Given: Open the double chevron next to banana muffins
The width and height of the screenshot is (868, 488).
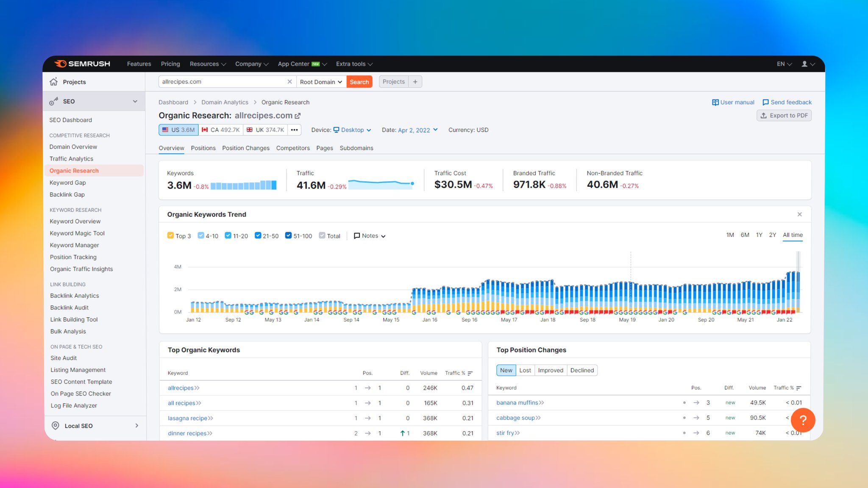Looking at the screenshot, I should (x=542, y=403).
